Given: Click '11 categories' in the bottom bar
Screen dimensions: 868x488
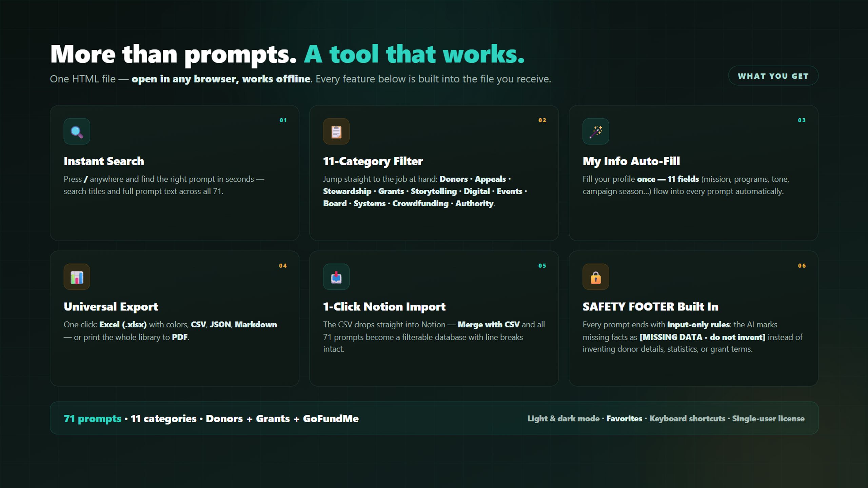Looking at the screenshot, I should (x=163, y=419).
